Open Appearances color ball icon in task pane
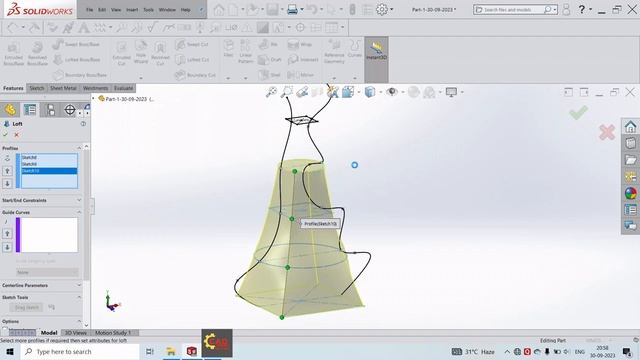 (x=630, y=193)
